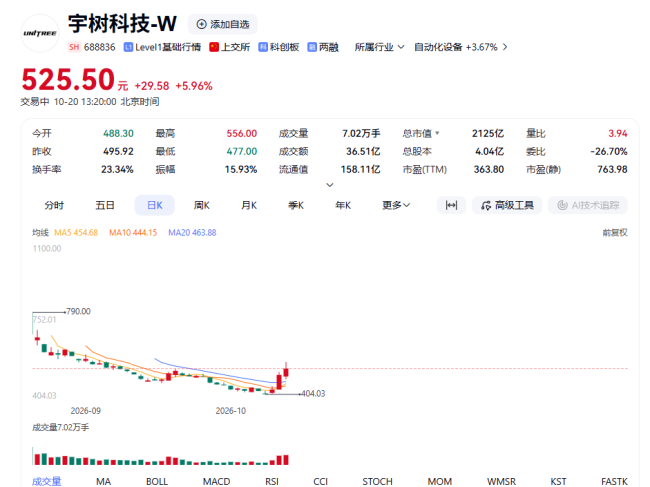The width and height of the screenshot is (650, 487).
Task: Select the CCI indicator tab
Action: (320, 482)
